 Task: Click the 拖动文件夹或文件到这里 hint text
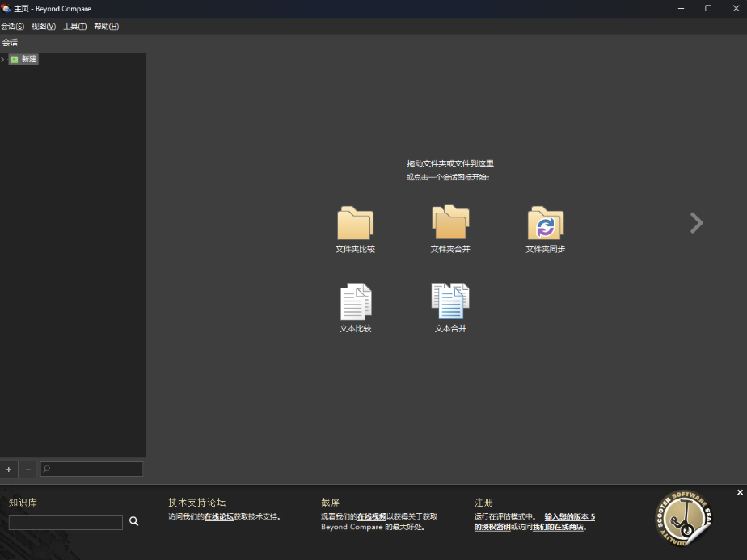coord(450,164)
